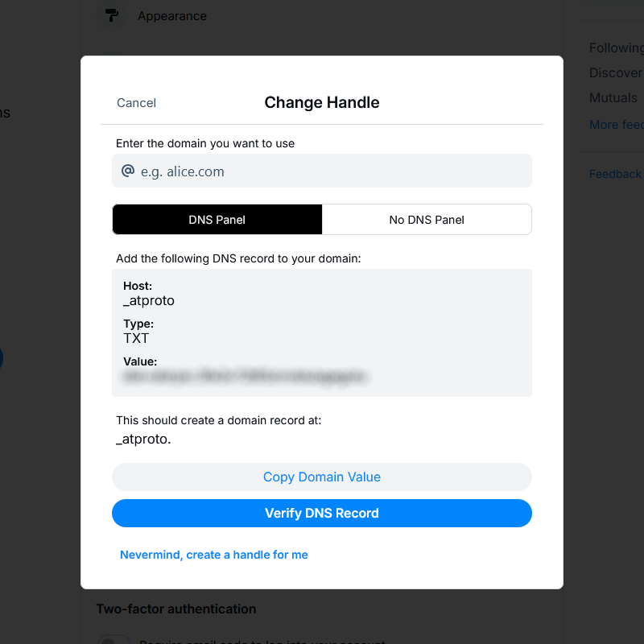This screenshot has width=644, height=644.
Task: Open the Following feed link
Action: (616, 48)
